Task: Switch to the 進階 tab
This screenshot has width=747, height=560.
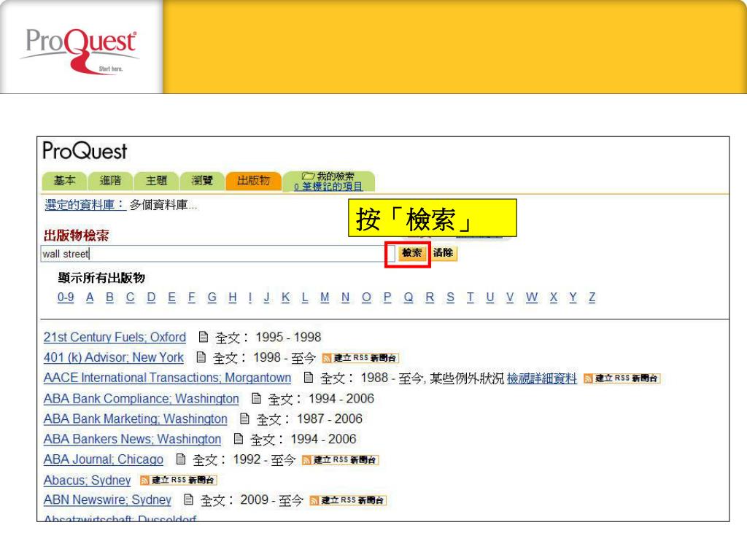Action: point(110,181)
